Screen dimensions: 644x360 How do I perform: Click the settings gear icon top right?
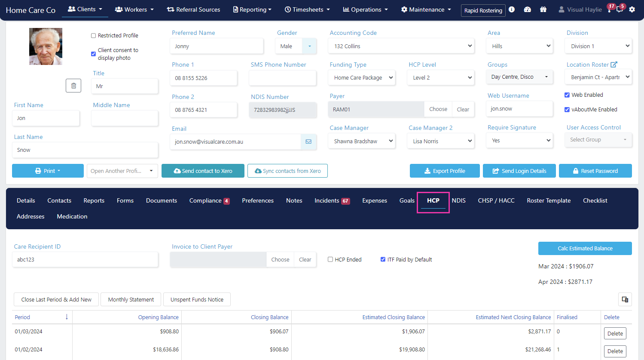pos(632,9)
